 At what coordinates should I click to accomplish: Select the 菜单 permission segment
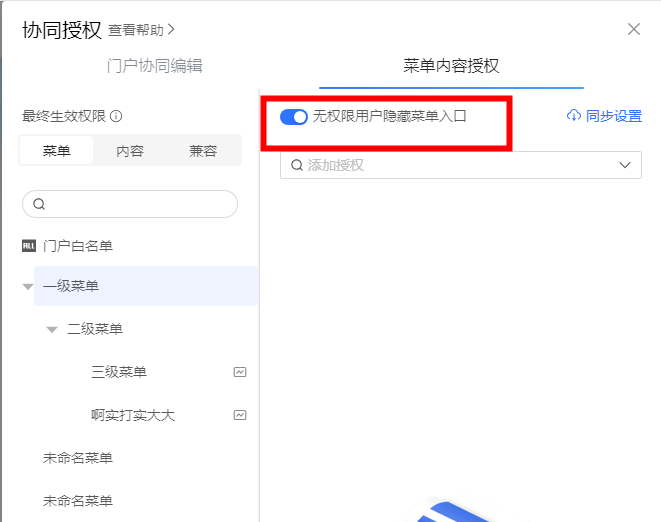57,151
